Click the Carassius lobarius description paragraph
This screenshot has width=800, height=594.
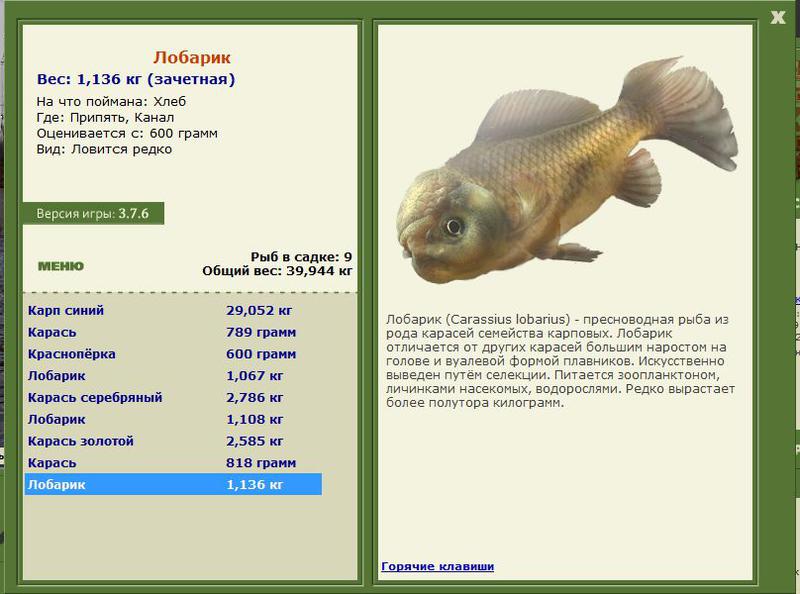pos(560,361)
